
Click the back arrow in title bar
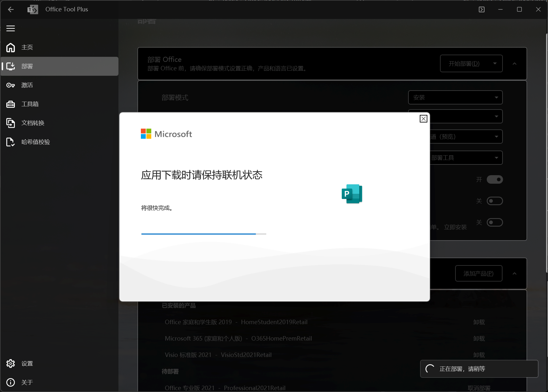point(11,9)
